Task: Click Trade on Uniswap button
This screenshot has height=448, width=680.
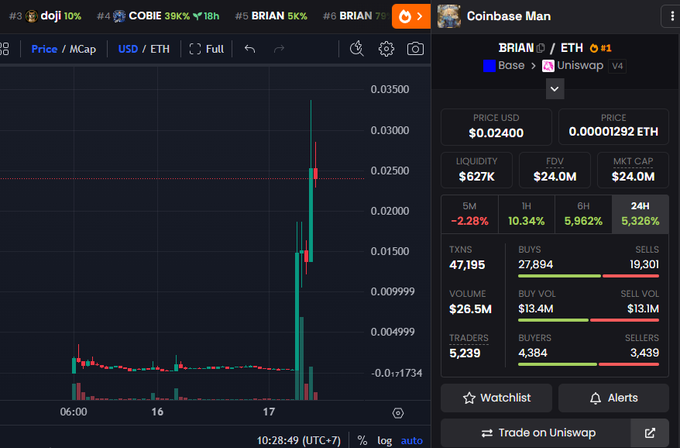Action: pos(536,433)
